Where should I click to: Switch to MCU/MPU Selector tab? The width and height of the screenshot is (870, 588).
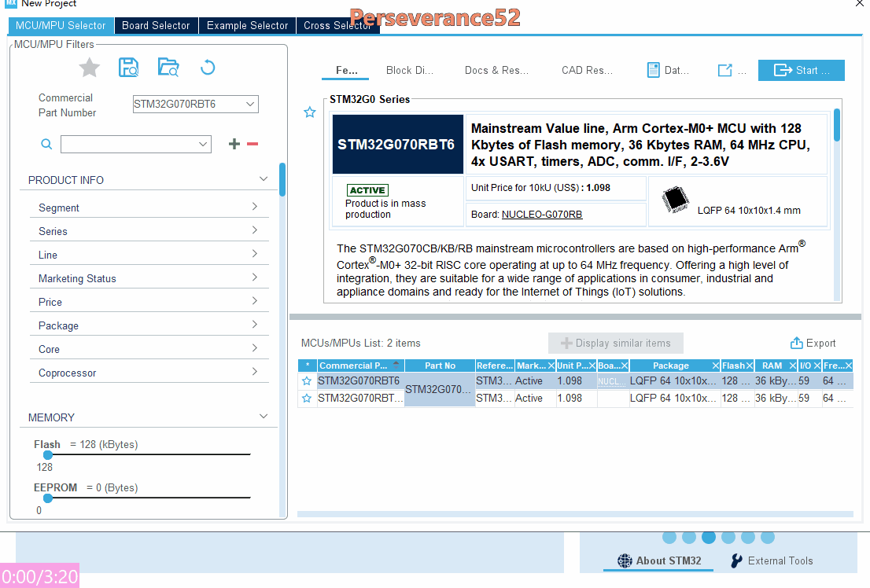[x=61, y=25]
